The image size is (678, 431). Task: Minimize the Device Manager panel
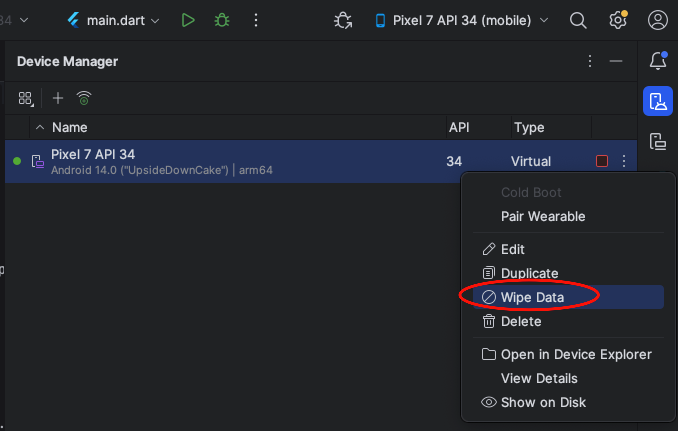[x=616, y=61]
